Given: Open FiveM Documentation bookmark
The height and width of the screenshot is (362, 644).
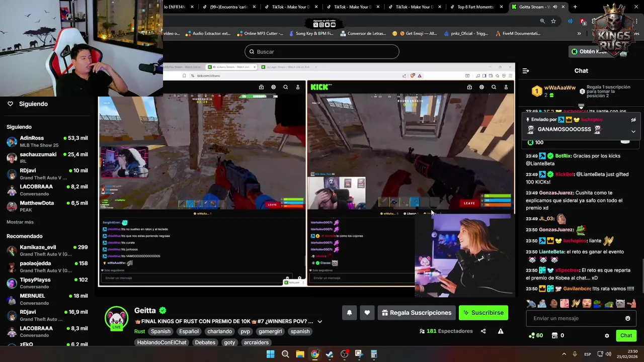Looking at the screenshot, I should [x=518, y=34].
